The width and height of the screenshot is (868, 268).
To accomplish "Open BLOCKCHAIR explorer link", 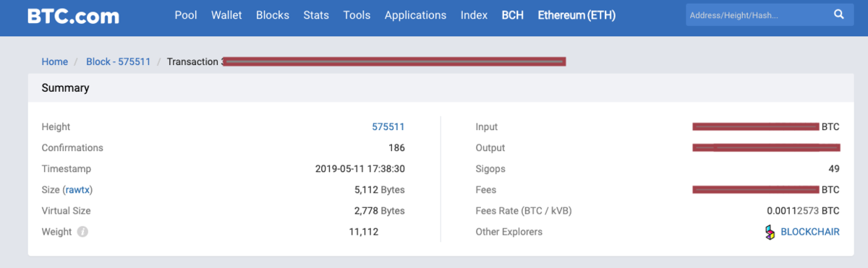I will pyautogui.click(x=810, y=233).
